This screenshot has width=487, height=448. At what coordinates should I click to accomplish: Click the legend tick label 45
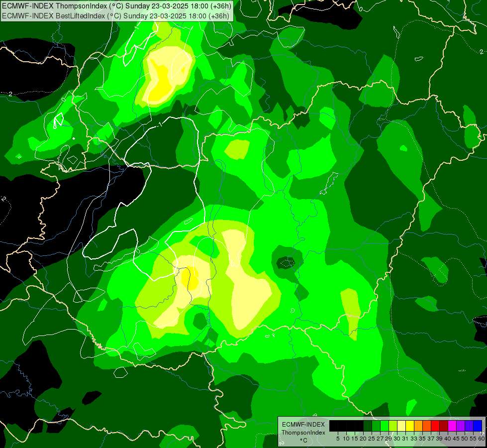(456, 439)
